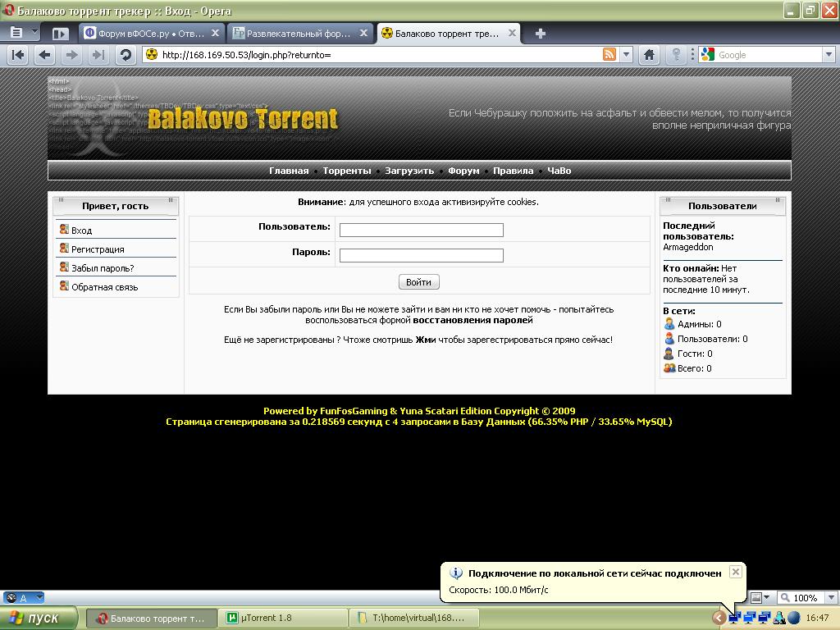Open the RSS feed icon in address bar
The image size is (840, 630).
609,55
